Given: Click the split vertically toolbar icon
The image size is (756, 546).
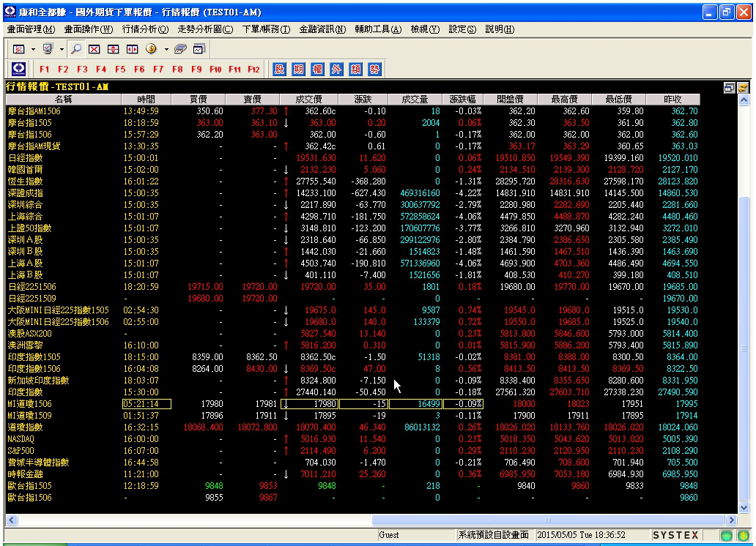Looking at the screenshot, I should [x=132, y=49].
